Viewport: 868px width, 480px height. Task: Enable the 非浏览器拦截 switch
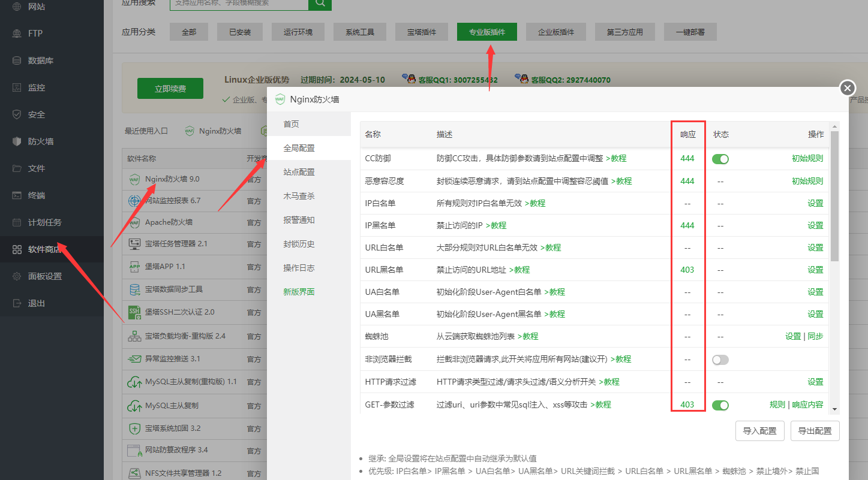720,360
